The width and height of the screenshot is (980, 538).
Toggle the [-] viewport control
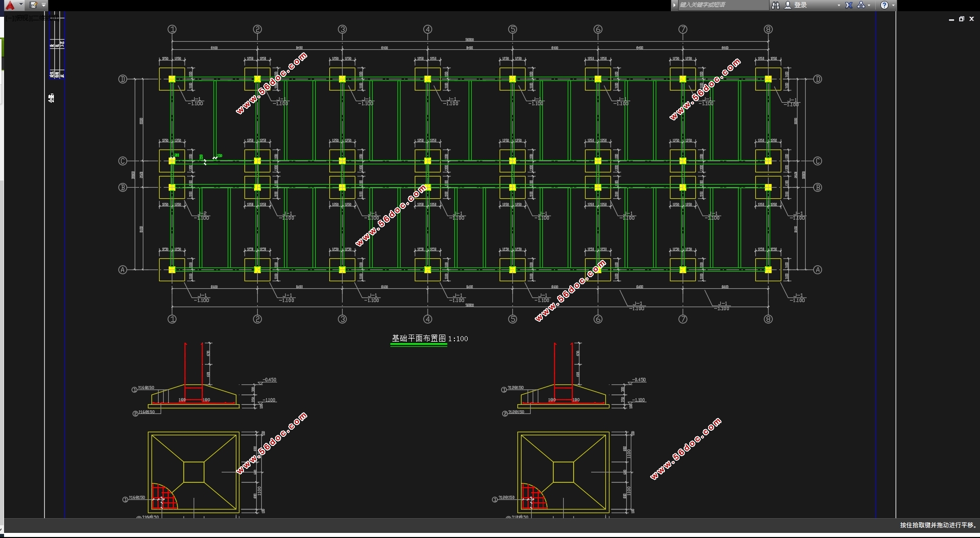(10, 18)
